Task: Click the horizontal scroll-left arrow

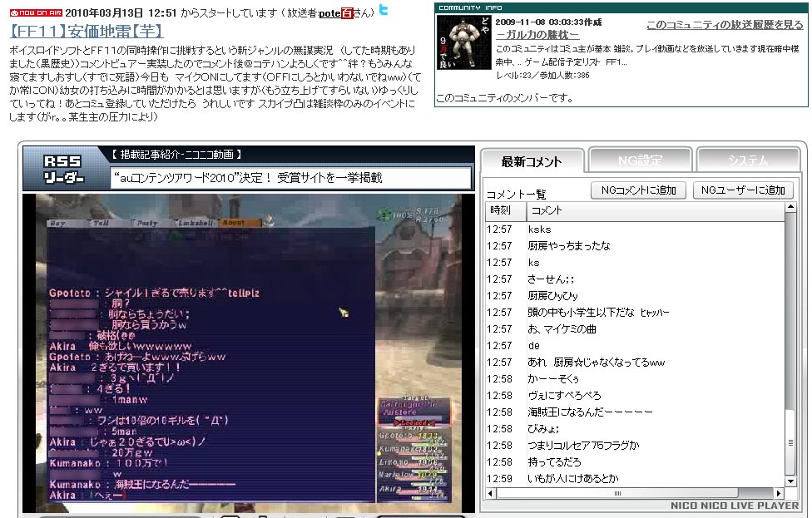Action: [491, 493]
